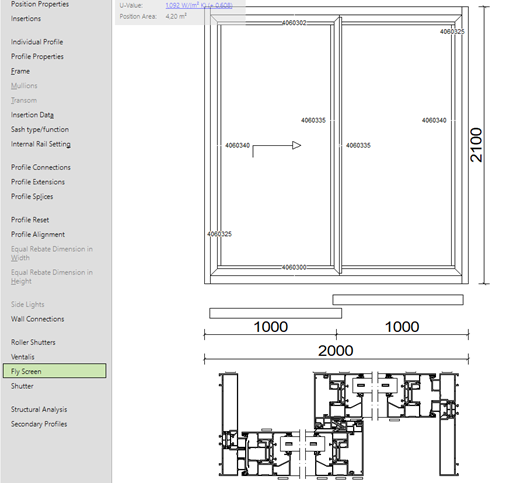Open the Shutter option
Viewport: 513px width, 483px height.
coord(22,386)
